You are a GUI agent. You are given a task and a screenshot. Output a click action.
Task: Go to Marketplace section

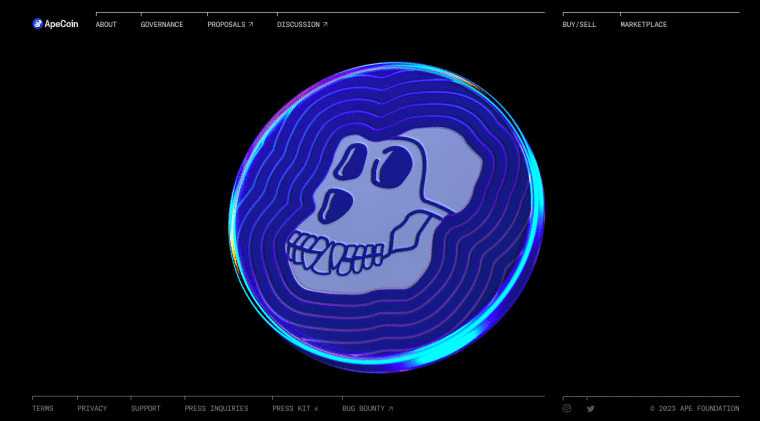click(644, 24)
